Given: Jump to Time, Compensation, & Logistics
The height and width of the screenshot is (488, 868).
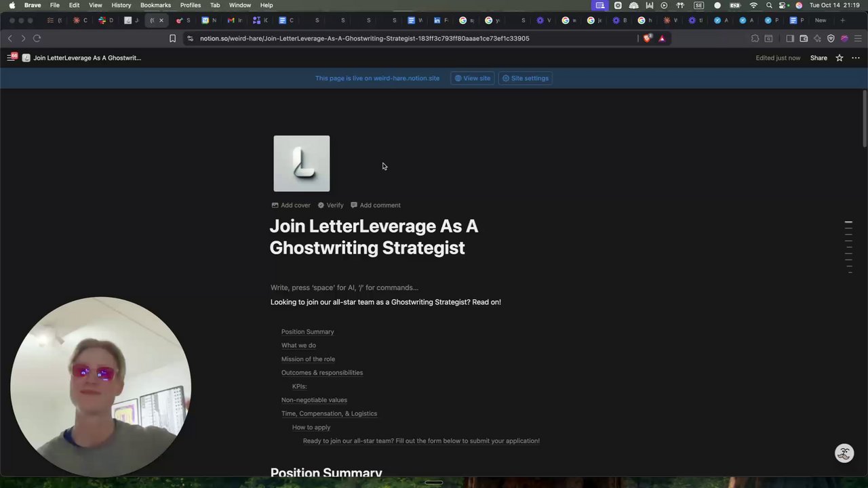Looking at the screenshot, I should tap(329, 413).
